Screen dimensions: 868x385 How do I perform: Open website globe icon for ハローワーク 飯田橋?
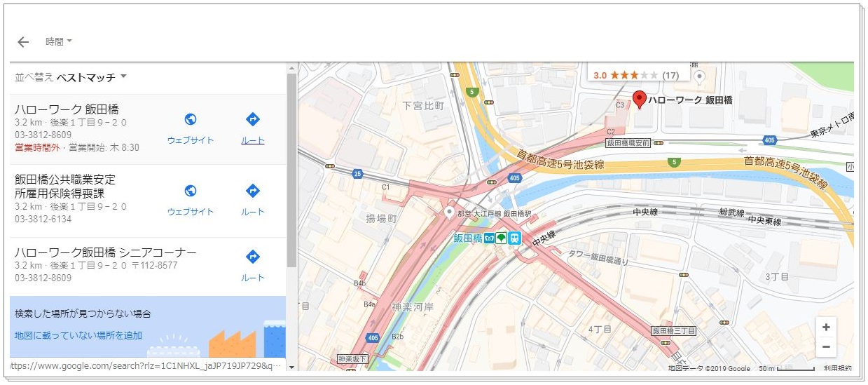coord(190,119)
